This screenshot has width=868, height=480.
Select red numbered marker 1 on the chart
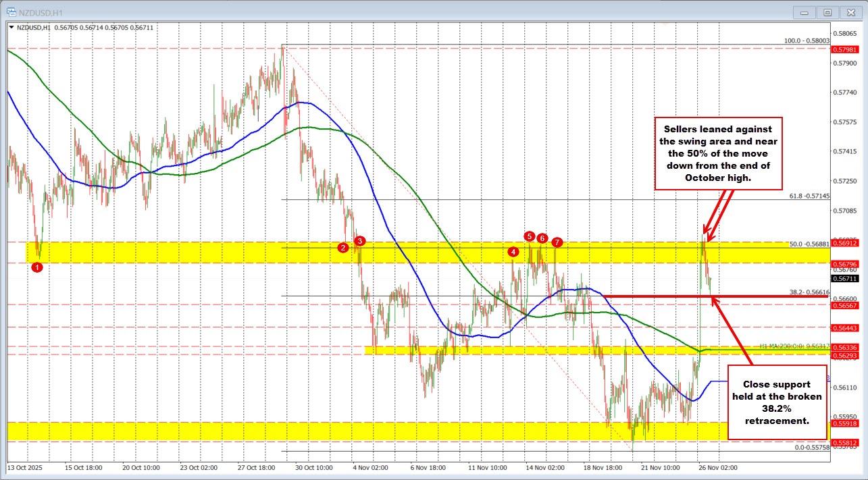[x=37, y=267]
